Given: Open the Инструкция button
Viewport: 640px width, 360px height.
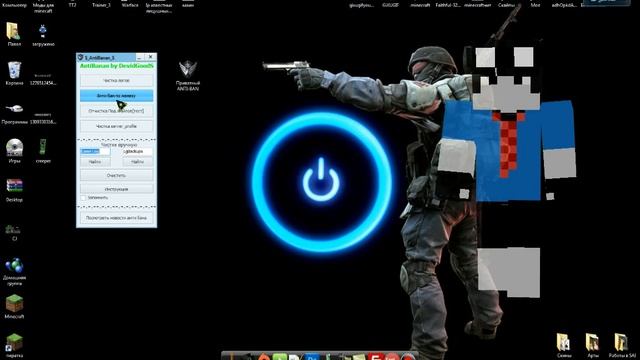Looking at the screenshot, I should click(x=116, y=189).
